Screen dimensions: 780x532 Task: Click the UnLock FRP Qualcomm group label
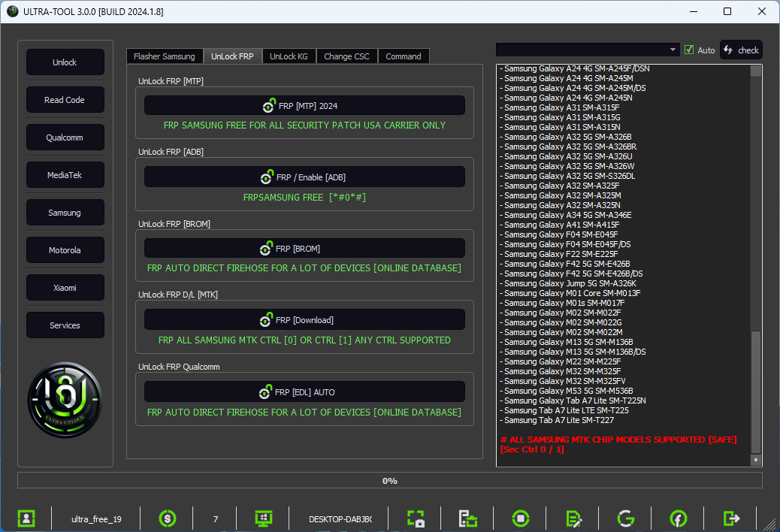(x=179, y=367)
